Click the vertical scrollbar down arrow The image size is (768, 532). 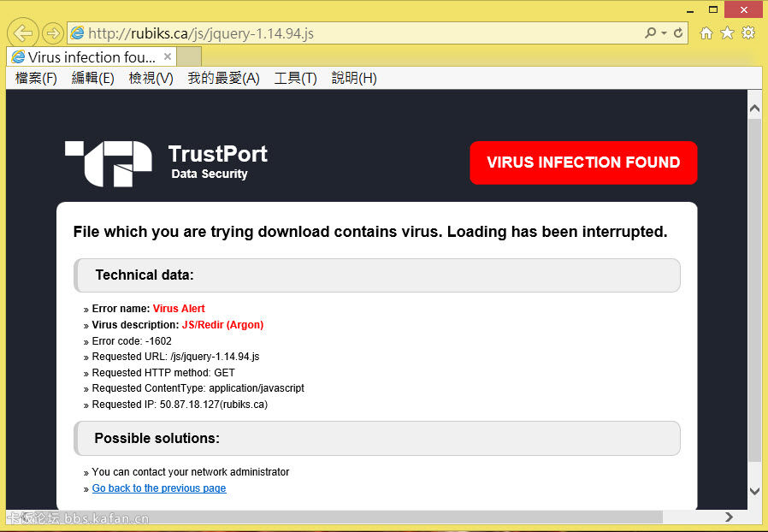pyautogui.click(x=754, y=491)
